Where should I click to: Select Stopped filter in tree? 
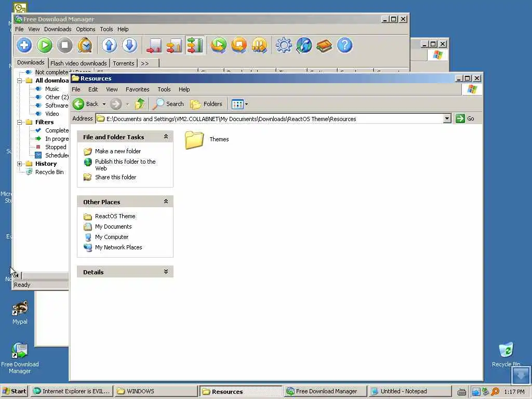56,147
